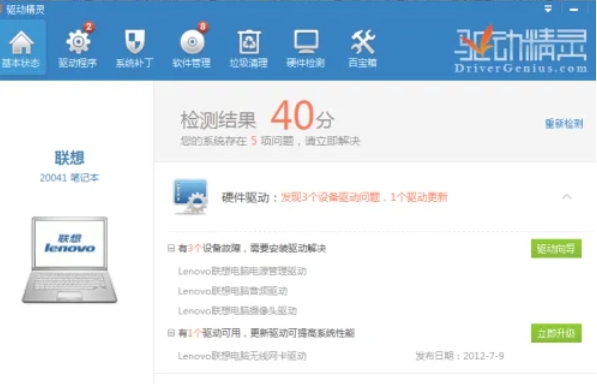Open the 百宝箱 tools icon

pos(362,41)
